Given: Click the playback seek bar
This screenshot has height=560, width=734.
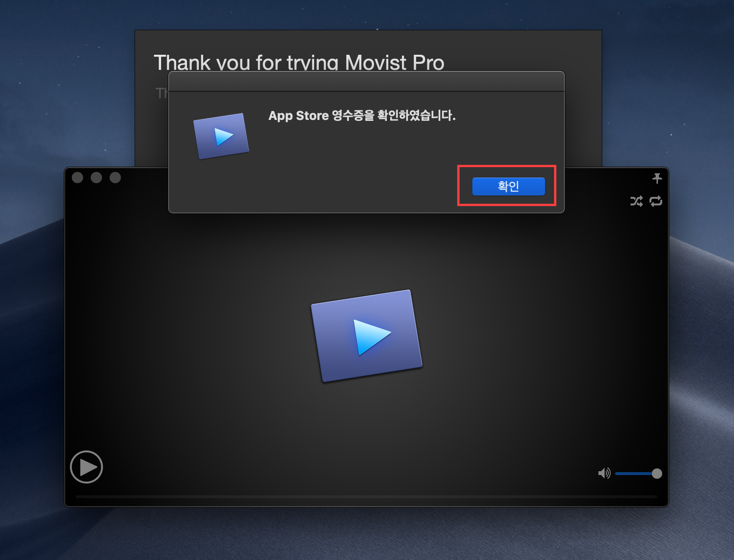Looking at the screenshot, I should pos(366,497).
